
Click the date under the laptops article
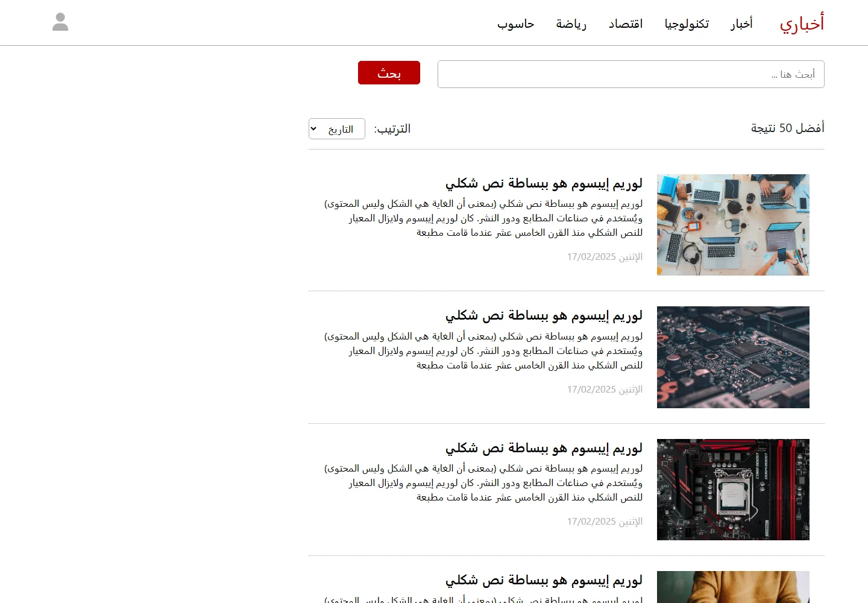coord(605,257)
